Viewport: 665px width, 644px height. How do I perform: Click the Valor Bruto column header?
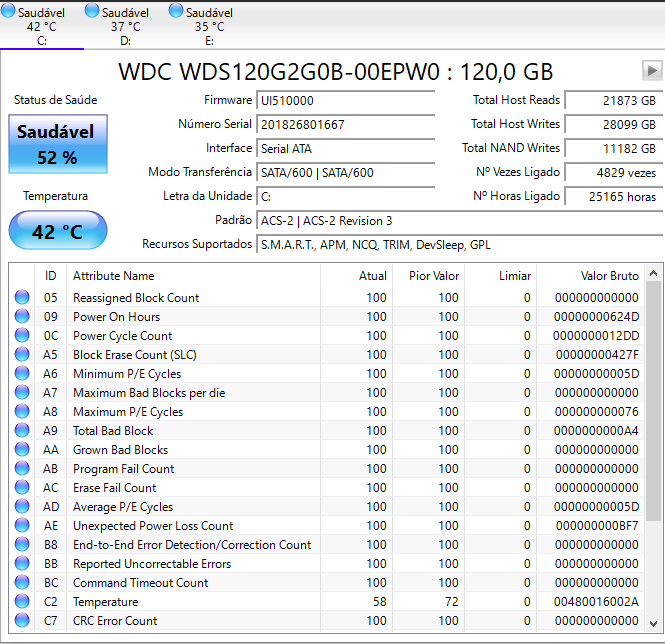click(x=591, y=276)
